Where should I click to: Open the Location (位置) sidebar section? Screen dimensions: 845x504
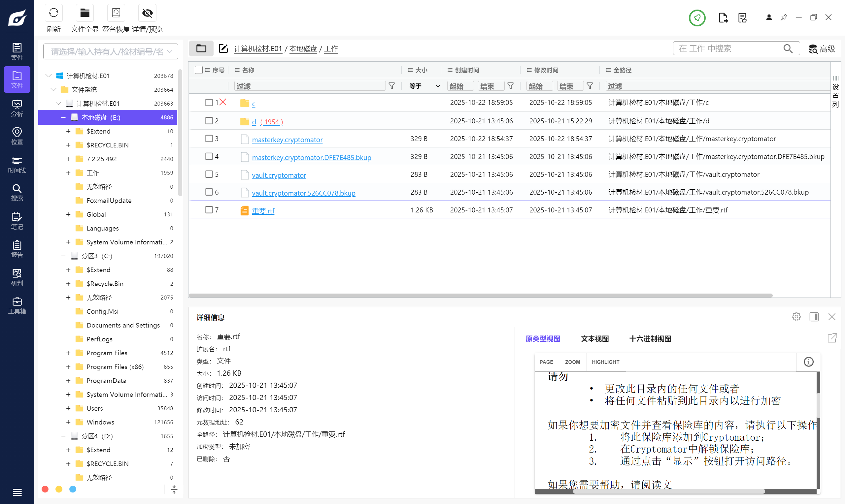17,136
